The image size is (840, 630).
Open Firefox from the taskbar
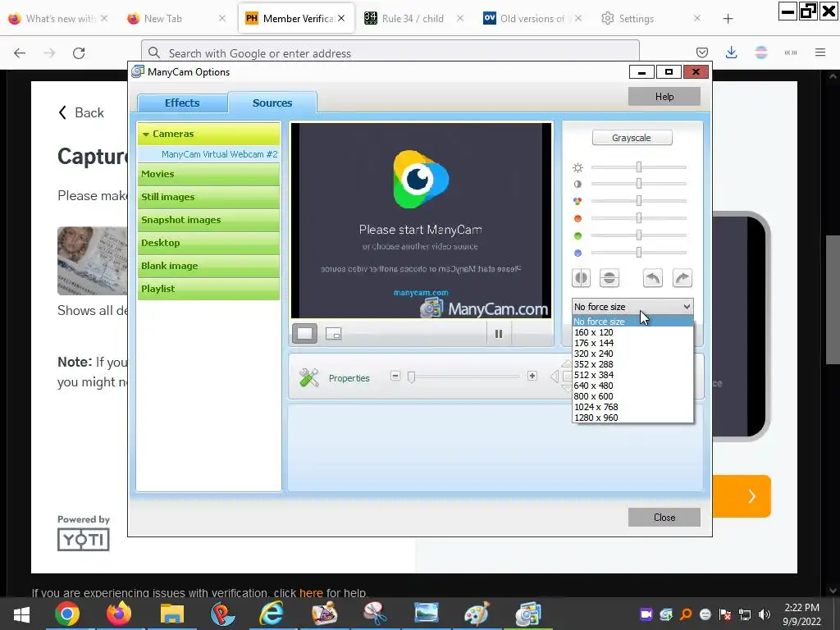119,614
